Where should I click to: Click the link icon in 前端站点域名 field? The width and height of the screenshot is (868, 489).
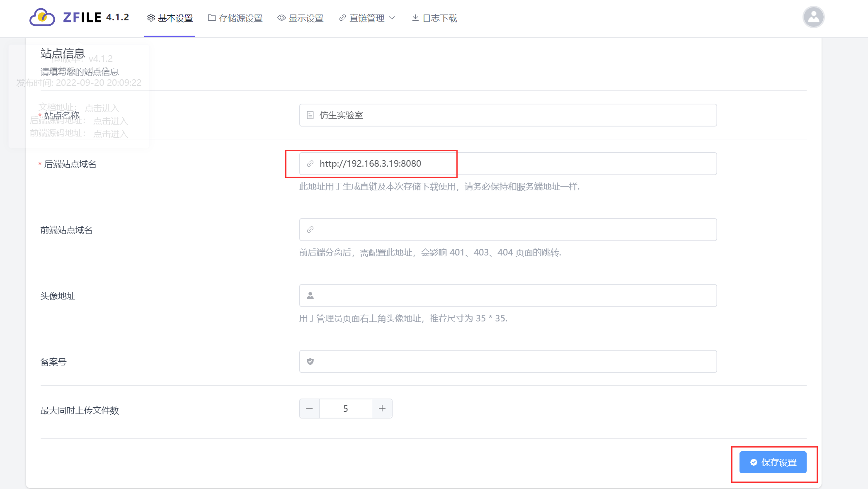310,230
